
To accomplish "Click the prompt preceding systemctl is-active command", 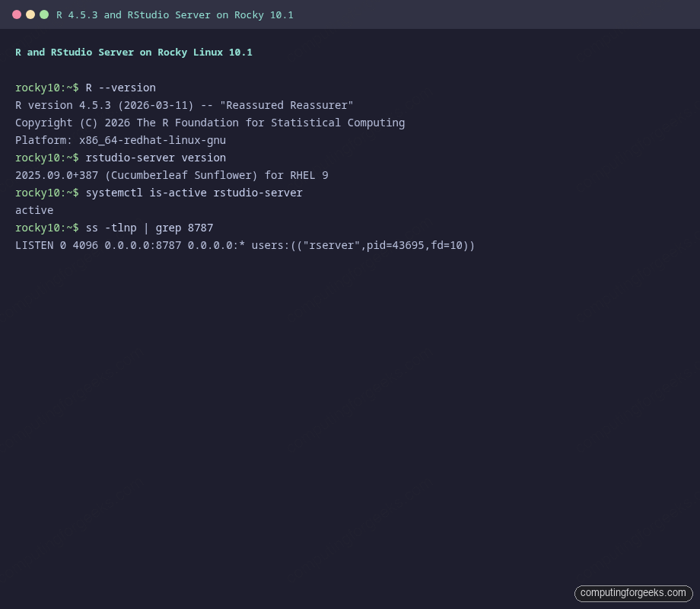I will [x=46, y=193].
